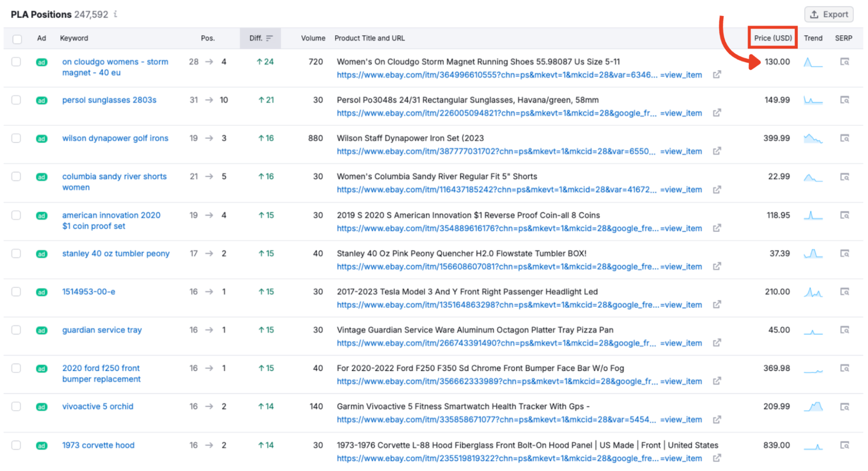Check the box for american innovation 2020 row
Screen dimensions: 868x471
tap(16, 215)
